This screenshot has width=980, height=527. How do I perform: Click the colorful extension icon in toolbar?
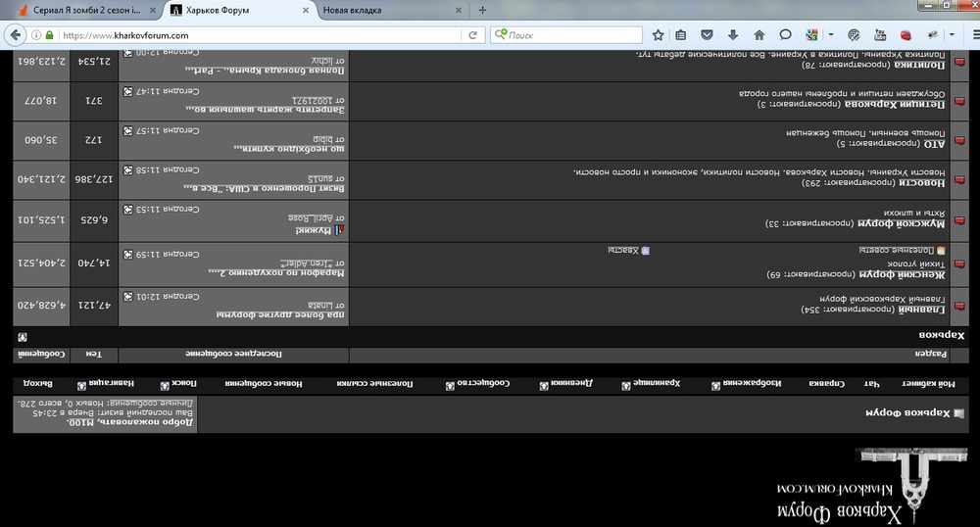(812, 35)
